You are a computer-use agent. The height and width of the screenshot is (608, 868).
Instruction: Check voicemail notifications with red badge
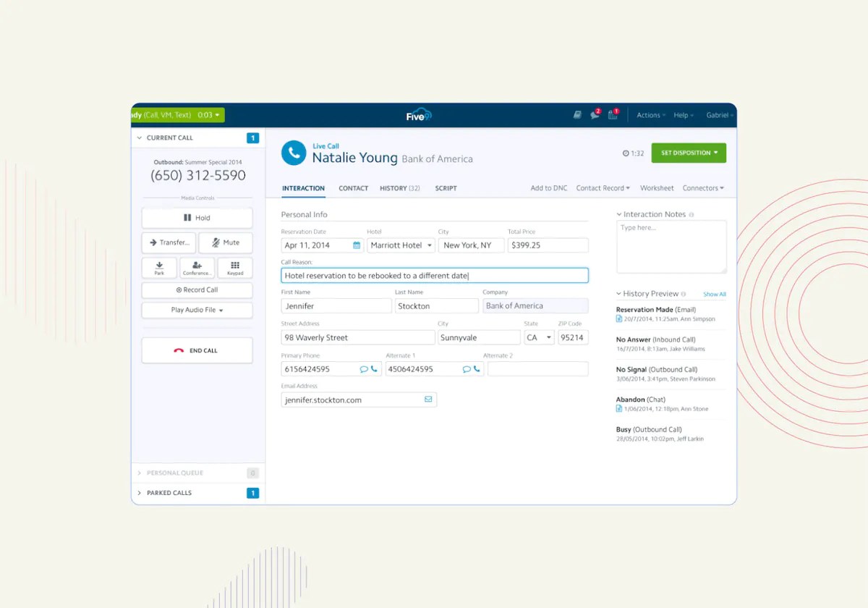pos(613,114)
